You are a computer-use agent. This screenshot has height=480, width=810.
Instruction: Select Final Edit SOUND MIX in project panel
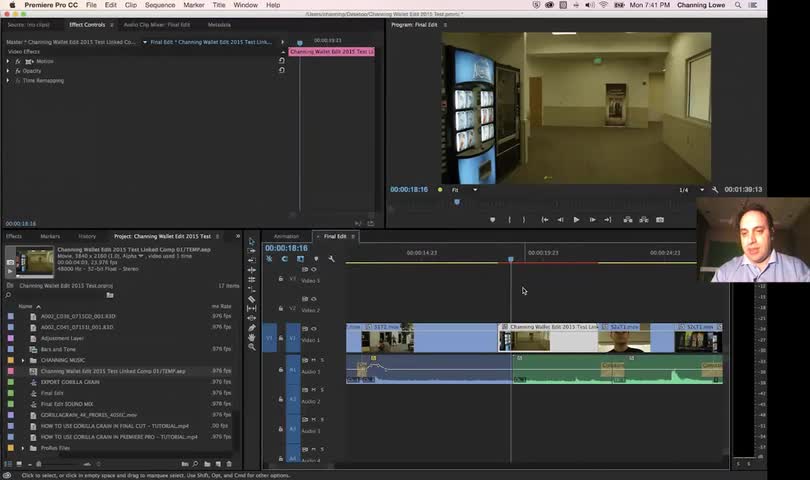[67, 404]
